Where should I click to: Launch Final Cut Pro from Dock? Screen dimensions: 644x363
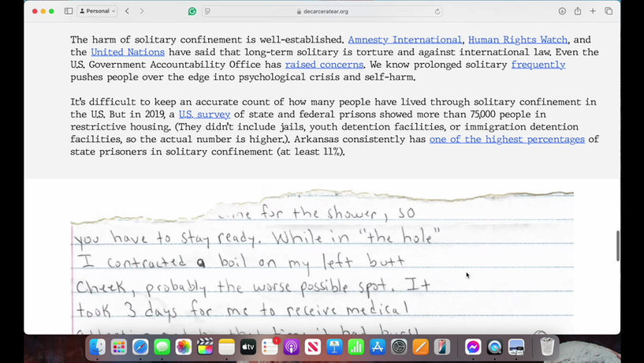tap(205, 347)
